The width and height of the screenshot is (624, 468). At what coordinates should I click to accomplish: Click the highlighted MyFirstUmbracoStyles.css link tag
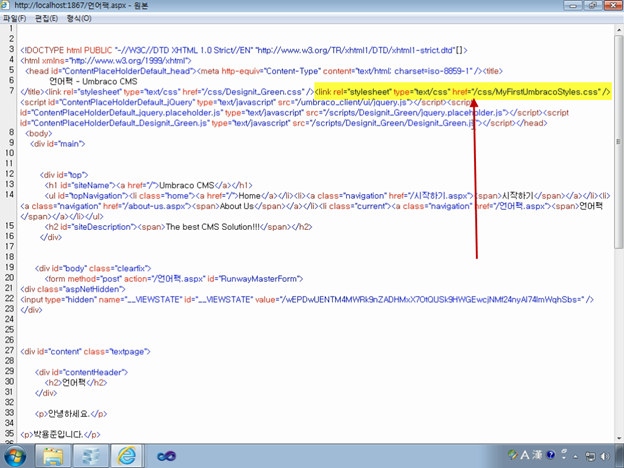[463, 92]
